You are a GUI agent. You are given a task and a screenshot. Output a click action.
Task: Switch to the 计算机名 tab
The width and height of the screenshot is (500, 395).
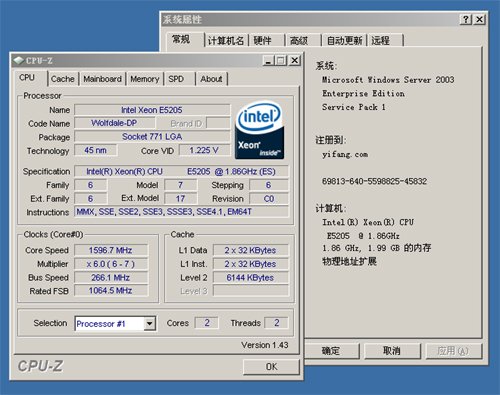[x=226, y=41]
